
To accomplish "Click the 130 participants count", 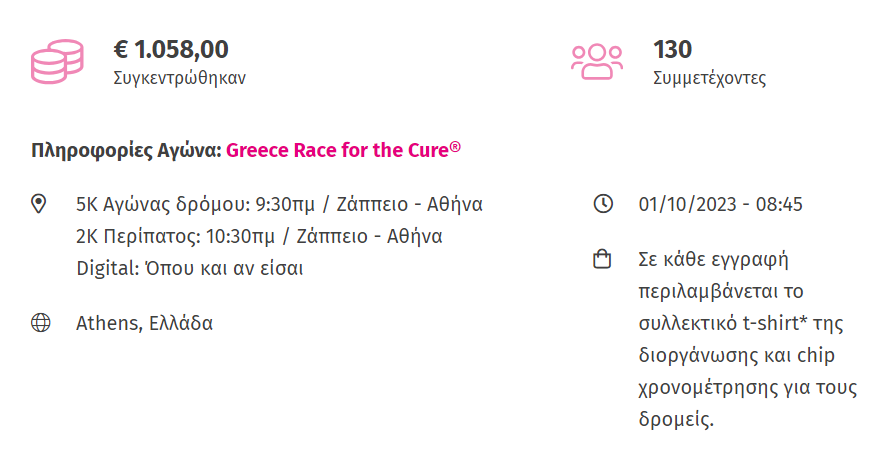I will coord(672,48).
